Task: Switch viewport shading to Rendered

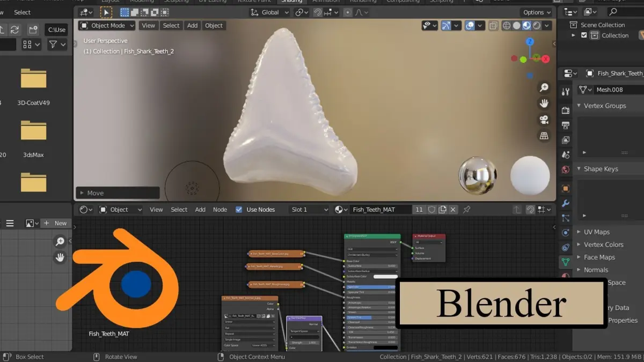Action: pos(537,25)
